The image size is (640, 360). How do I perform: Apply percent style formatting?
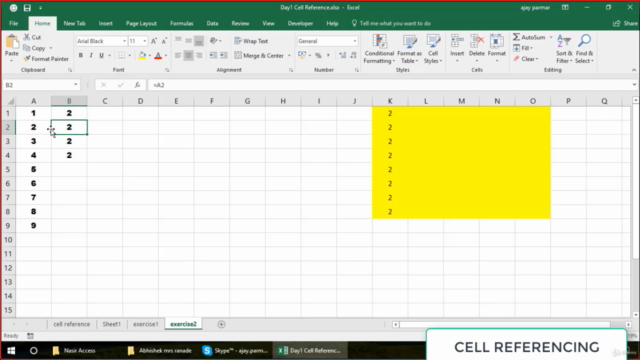pos(318,56)
